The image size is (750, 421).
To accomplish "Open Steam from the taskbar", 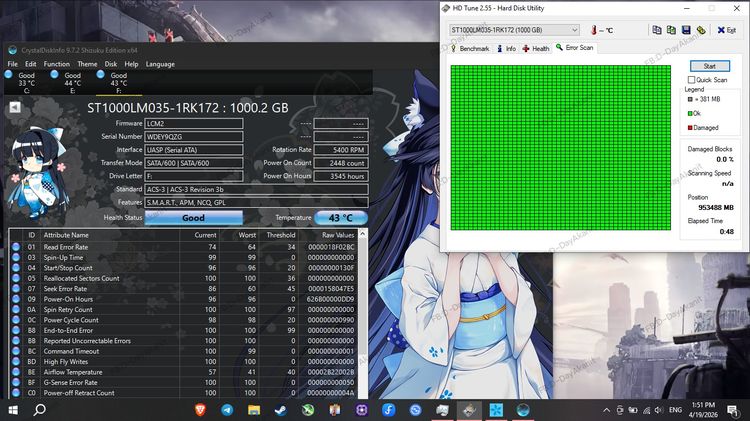I will click(x=280, y=410).
